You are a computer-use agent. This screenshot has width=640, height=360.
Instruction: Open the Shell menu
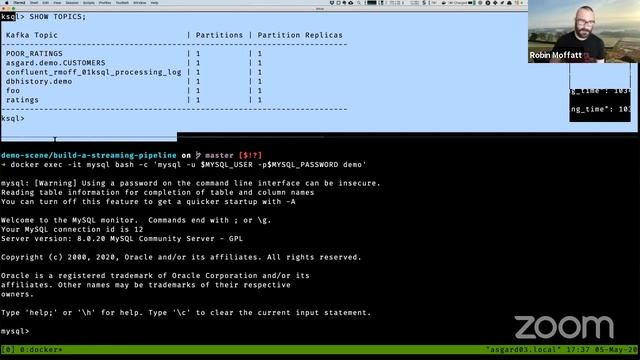point(34,3)
